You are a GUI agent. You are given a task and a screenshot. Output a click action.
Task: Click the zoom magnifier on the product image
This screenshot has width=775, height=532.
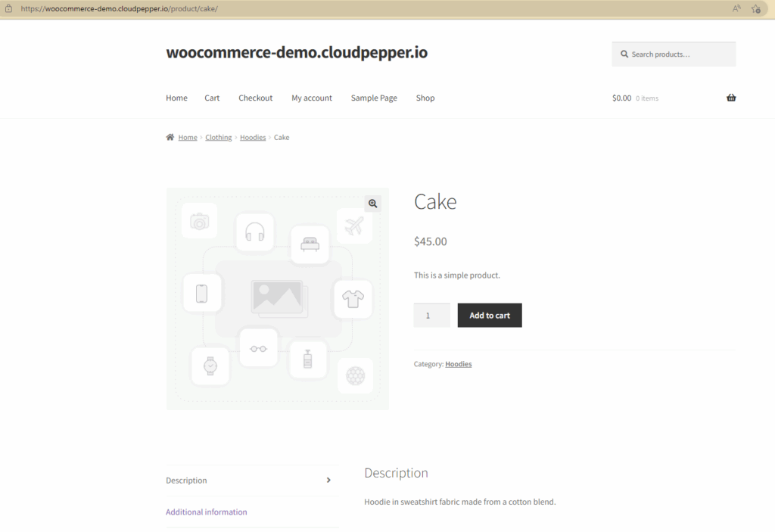(372, 203)
